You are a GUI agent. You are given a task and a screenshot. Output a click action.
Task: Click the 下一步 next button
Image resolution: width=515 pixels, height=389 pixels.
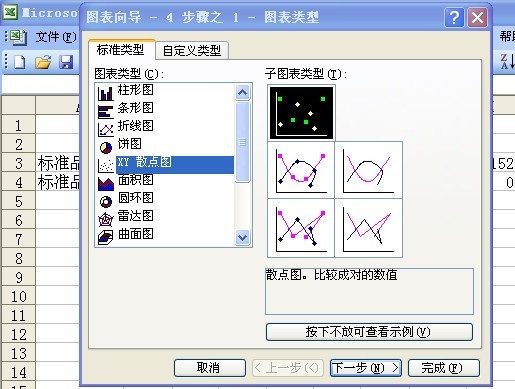(x=366, y=368)
